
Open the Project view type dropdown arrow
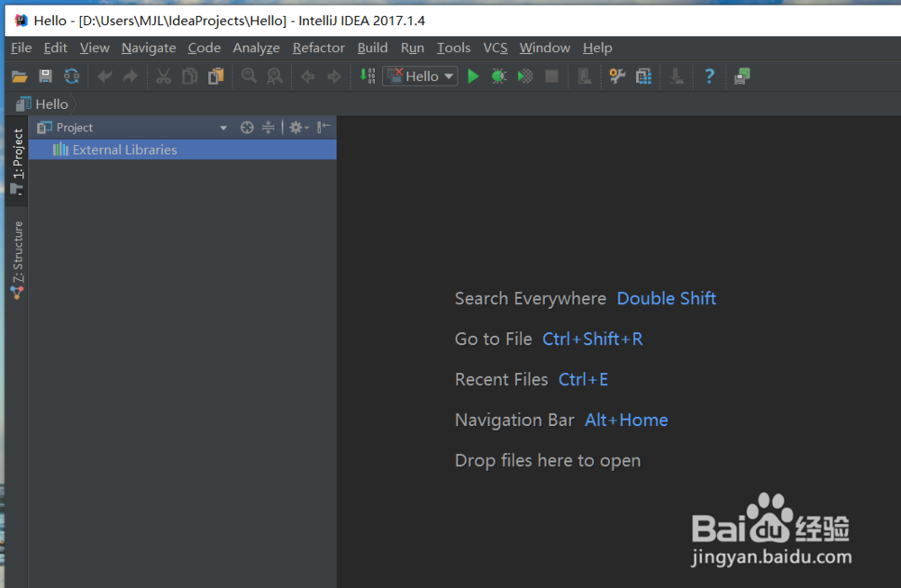223,128
